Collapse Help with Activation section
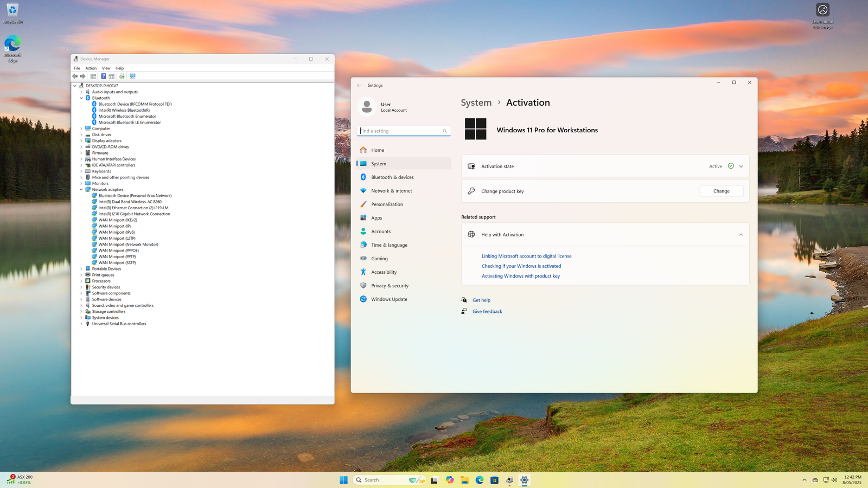Image resolution: width=868 pixels, height=488 pixels. [x=741, y=235]
